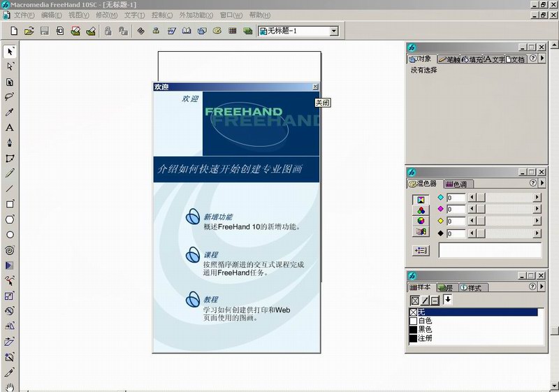
Task: Select the Polygon tool
Action: (x=10, y=219)
